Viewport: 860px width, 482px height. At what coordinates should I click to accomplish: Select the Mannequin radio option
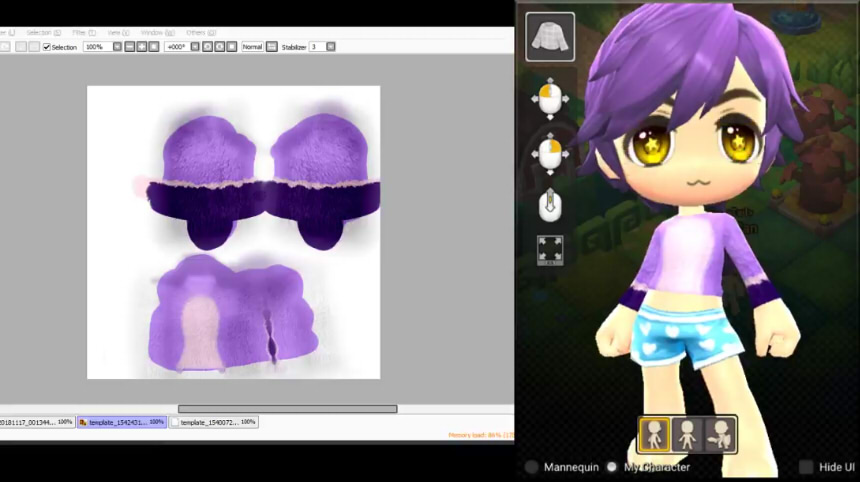(x=532, y=467)
